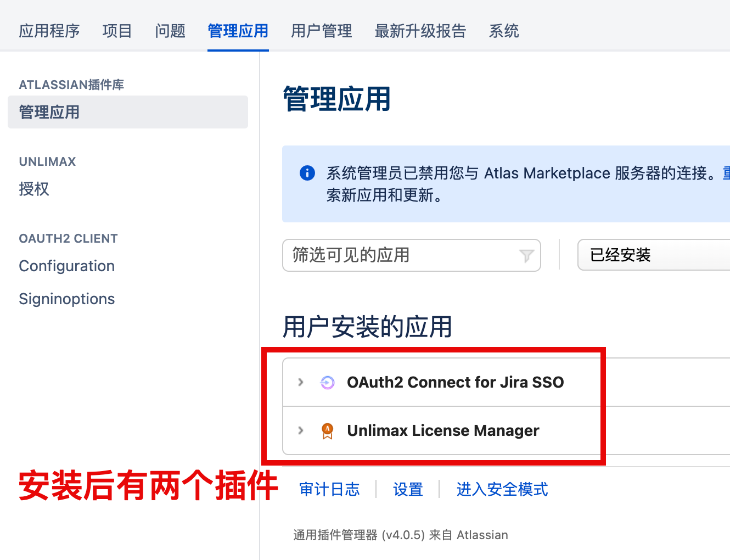Click the 设置 link
This screenshot has width=730, height=560.
408,489
